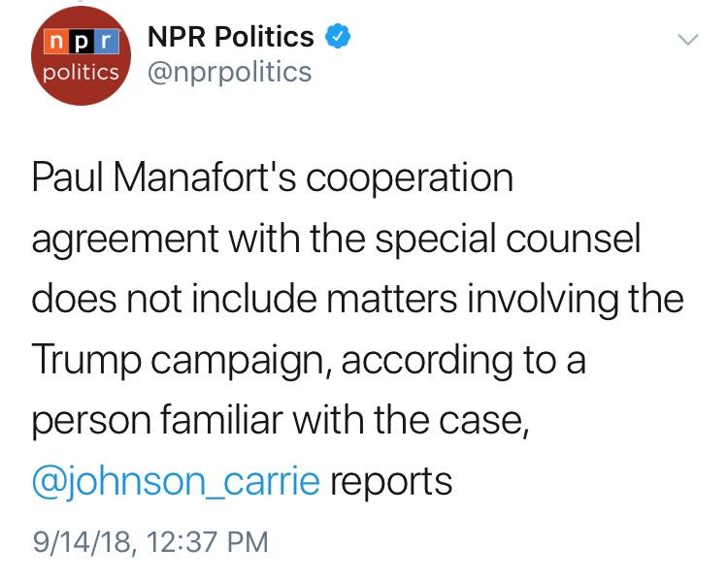Click the phrase 'special counsel' in the tweet
This screenshot has height=579, width=728.
point(508,240)
